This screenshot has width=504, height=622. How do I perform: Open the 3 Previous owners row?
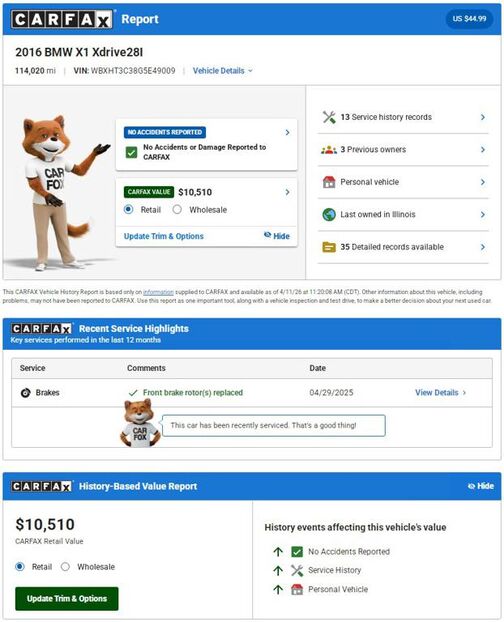(403, 150)
